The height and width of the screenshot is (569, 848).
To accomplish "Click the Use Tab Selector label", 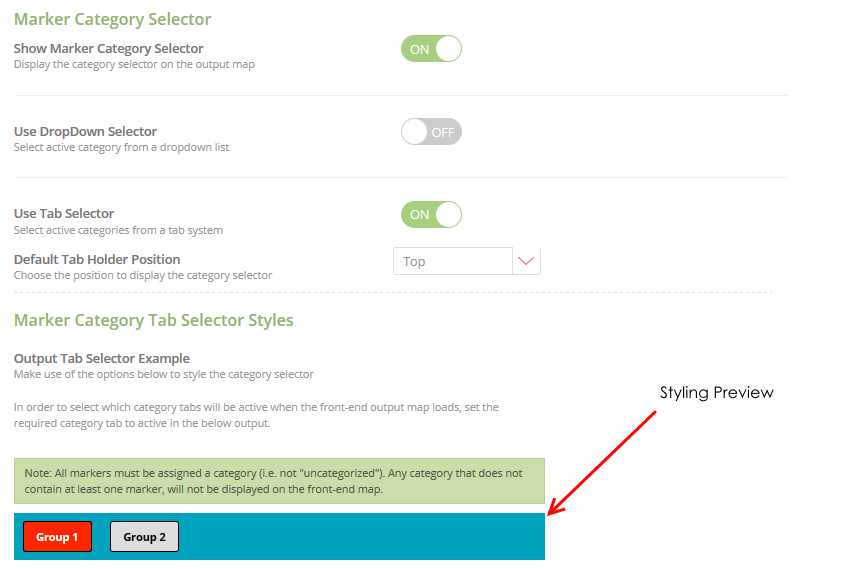I will click(64, 213).
